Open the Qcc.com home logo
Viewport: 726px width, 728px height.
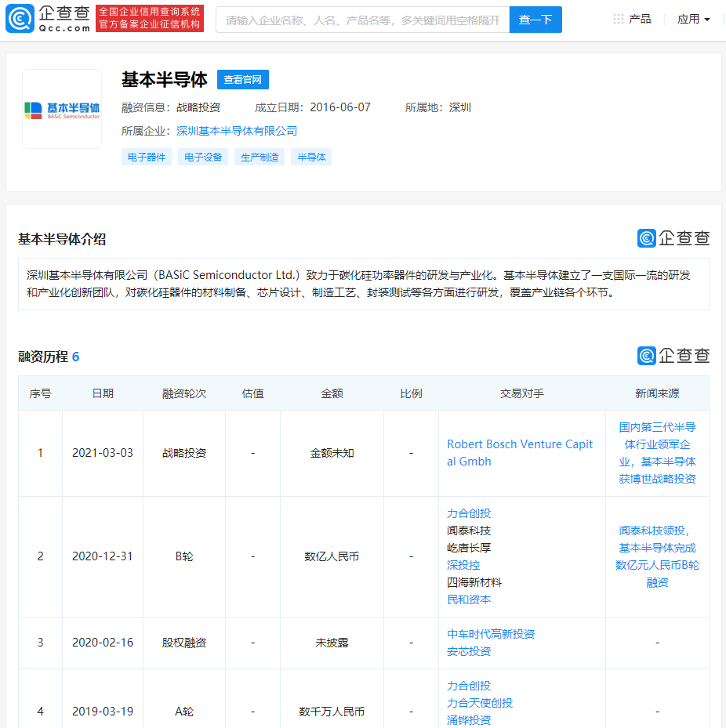point(48,19)
